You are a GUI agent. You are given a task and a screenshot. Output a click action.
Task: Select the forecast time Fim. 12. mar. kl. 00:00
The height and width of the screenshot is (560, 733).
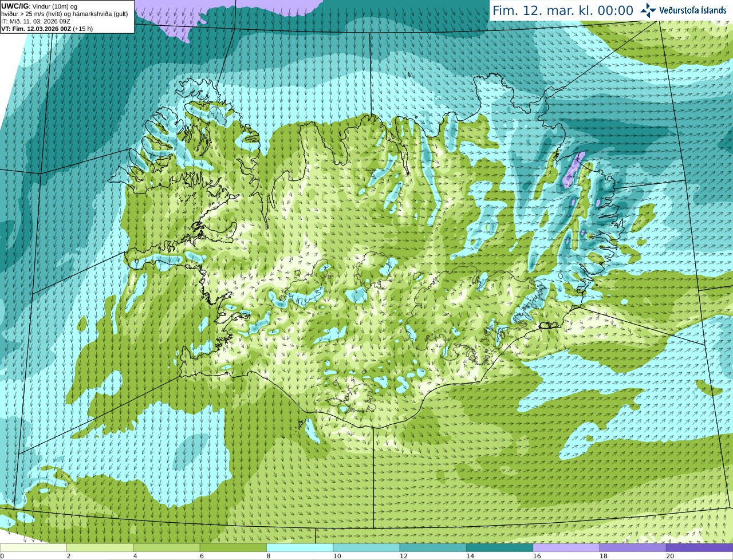[563, 11]
